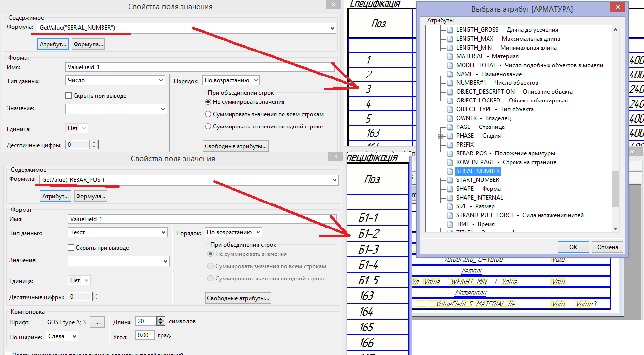This screenshot has width=644, height=355.
Task: Click the icon beside OBJECT_TYPE attribute
Action: point(450,109)
